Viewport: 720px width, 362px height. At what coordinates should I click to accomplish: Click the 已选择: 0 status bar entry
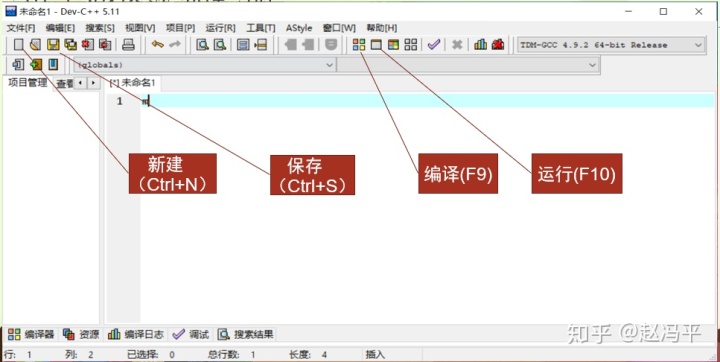click(x=151, y=354)
